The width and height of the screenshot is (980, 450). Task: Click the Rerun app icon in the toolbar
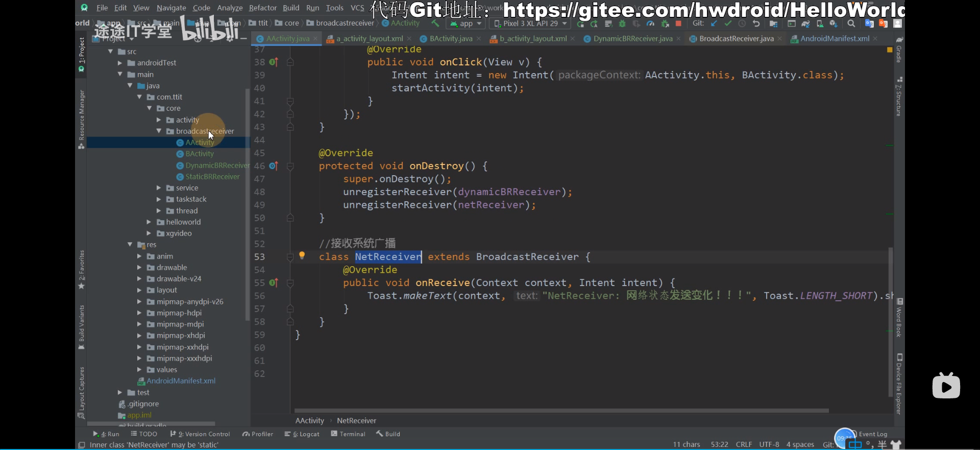(580, 24)
